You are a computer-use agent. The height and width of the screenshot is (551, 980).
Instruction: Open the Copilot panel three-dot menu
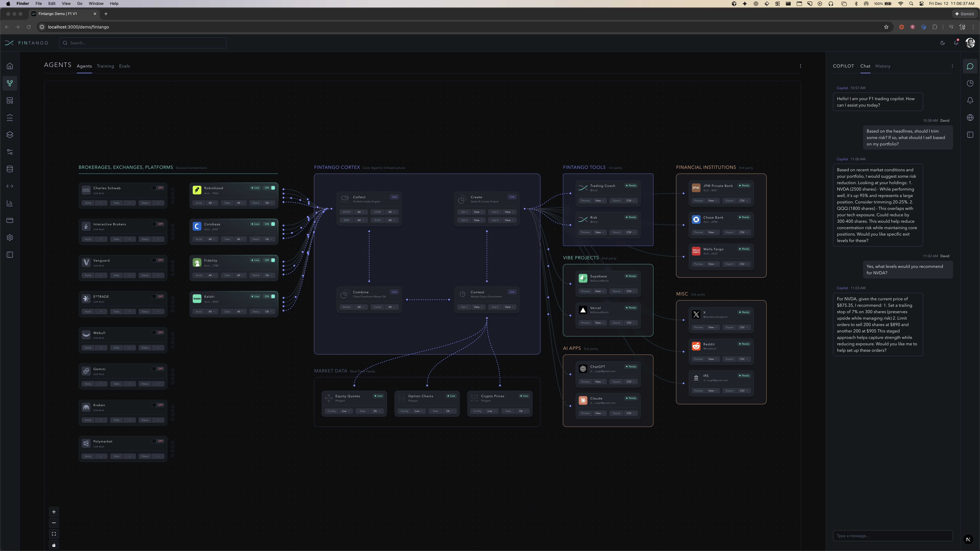(952, 66)
